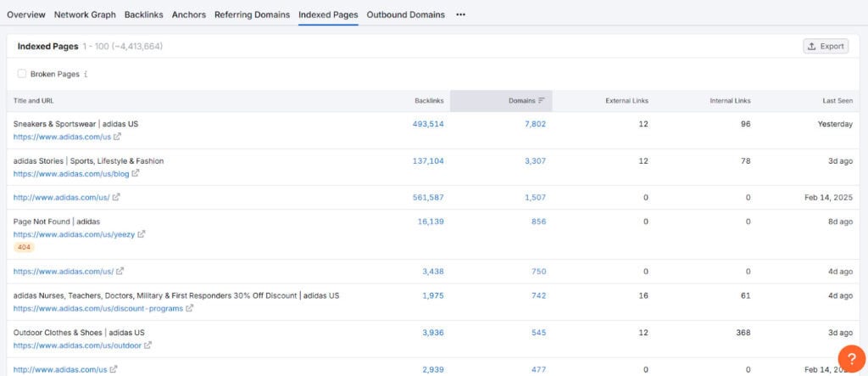Open external link icon beside http://www.adidas.com/us URL
Image resolution: width=868 pixels, height=376 pixels.
click(114, 369)
